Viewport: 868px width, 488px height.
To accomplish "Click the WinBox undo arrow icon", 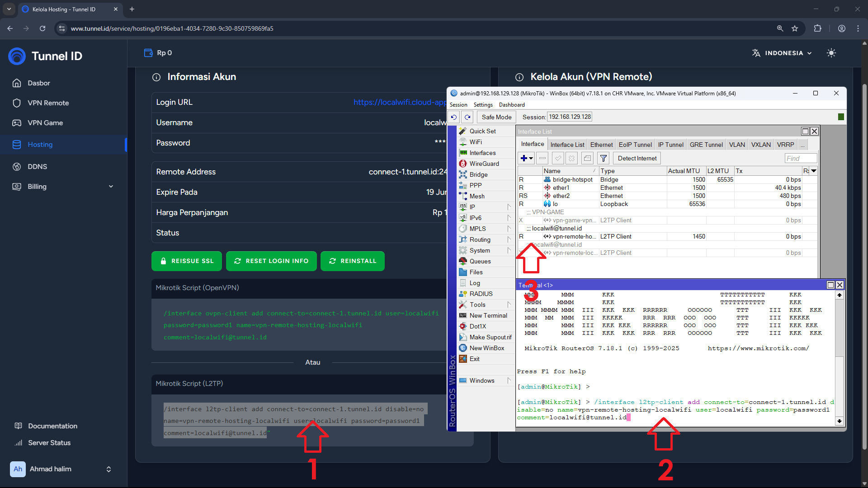I will (x=454, y=117).
